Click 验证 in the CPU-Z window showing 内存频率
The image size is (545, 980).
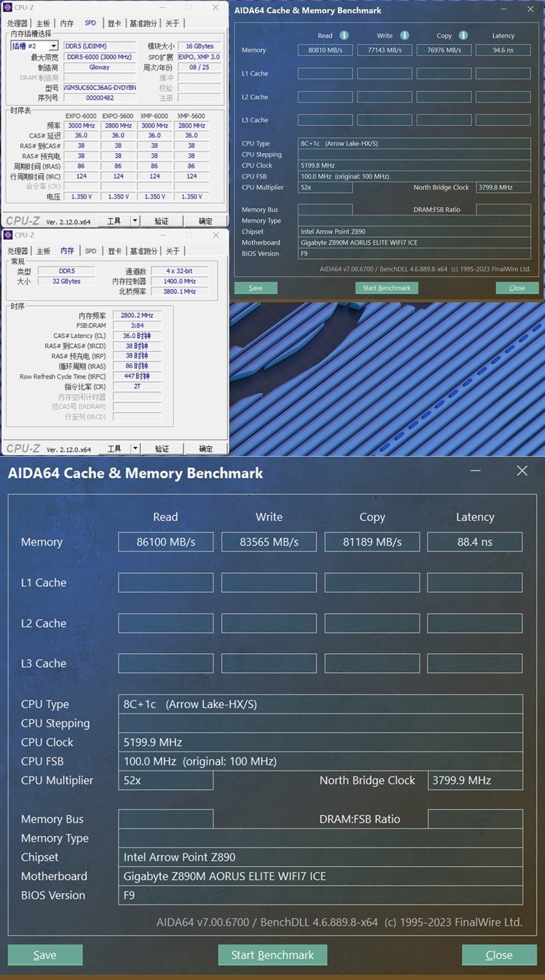[x=162, y=448]
